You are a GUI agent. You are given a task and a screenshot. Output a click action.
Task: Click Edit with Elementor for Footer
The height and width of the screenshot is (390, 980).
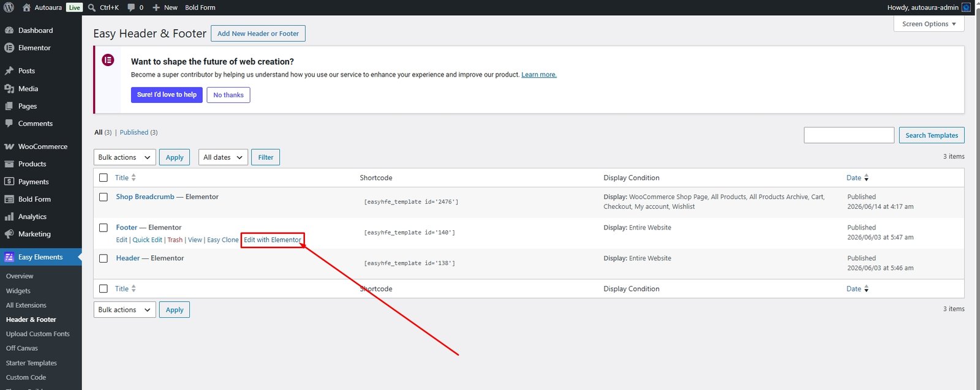(x=273, y=240)
